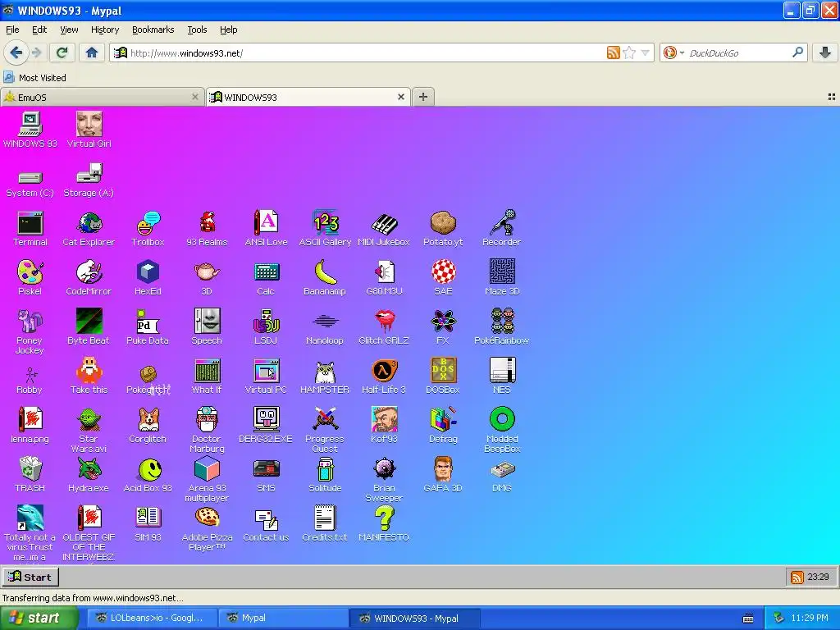Open the Bookmarks menu

pos(153,30)
